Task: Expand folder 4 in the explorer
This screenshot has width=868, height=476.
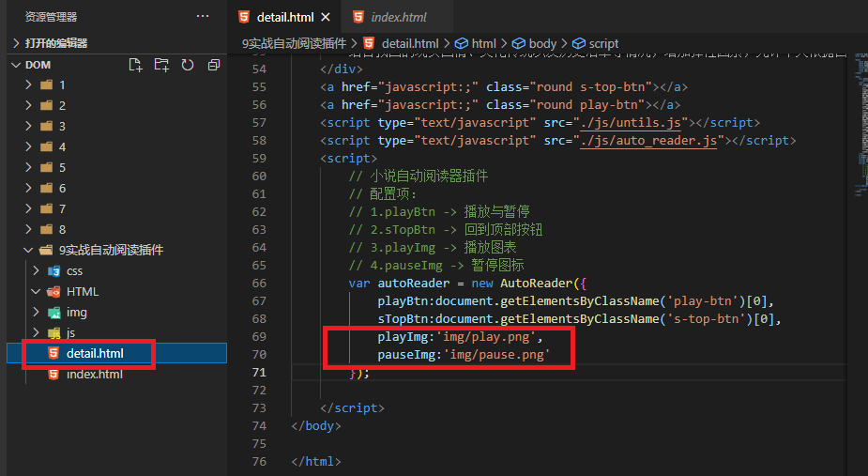Action: [29, 146]
